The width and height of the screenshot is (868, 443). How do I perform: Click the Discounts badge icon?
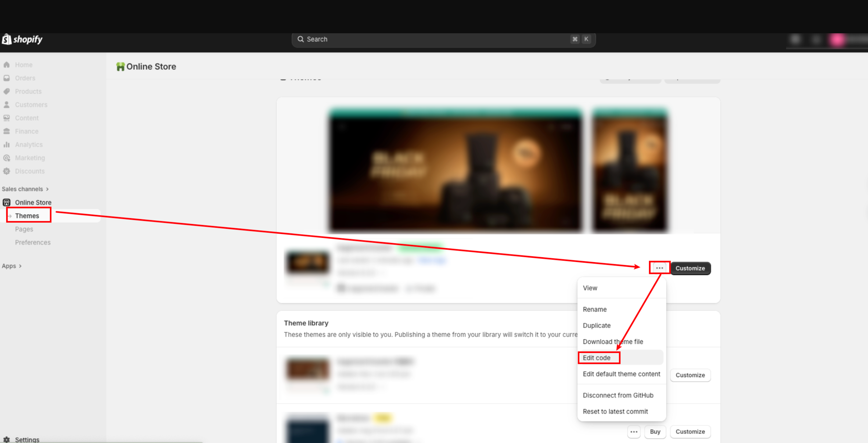[x=7, y=171]
